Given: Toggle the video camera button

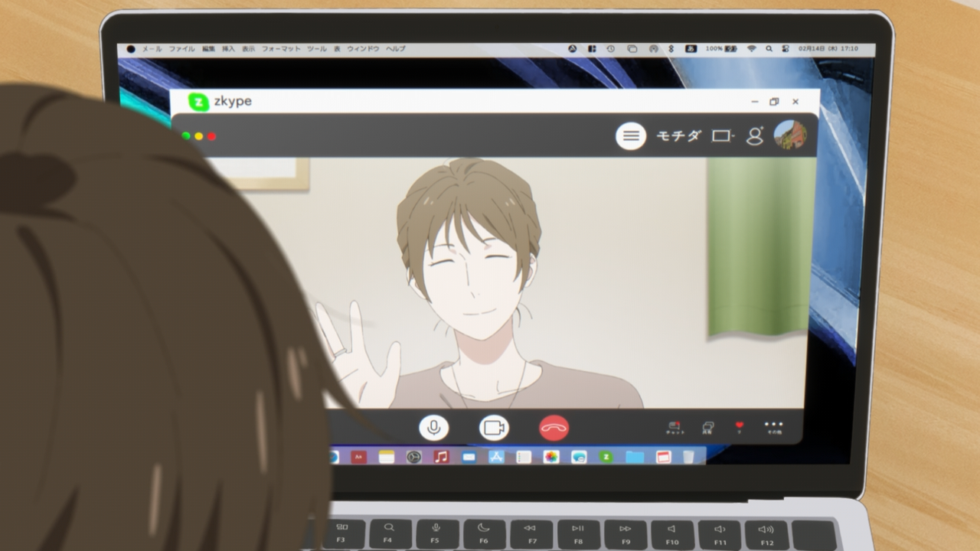Looking at the screenshot, I should [494, 427].
